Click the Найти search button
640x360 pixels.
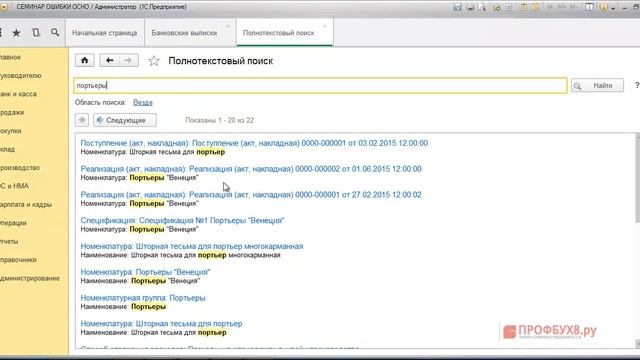point(597,85)
